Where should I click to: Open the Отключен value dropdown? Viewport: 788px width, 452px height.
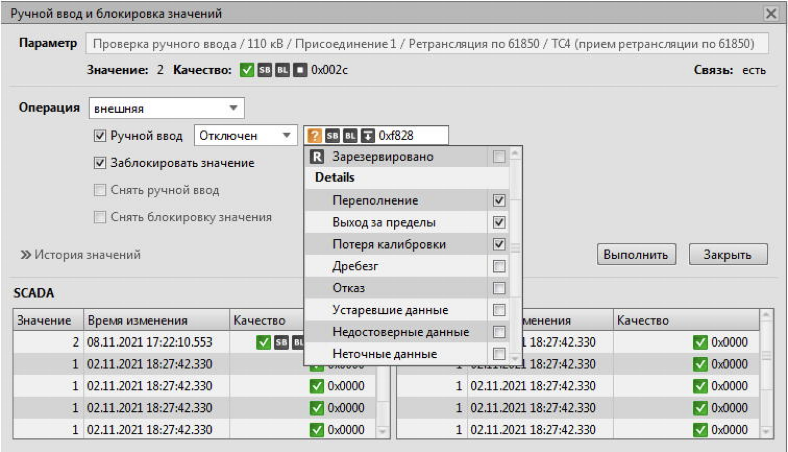(x=246, y=136)
